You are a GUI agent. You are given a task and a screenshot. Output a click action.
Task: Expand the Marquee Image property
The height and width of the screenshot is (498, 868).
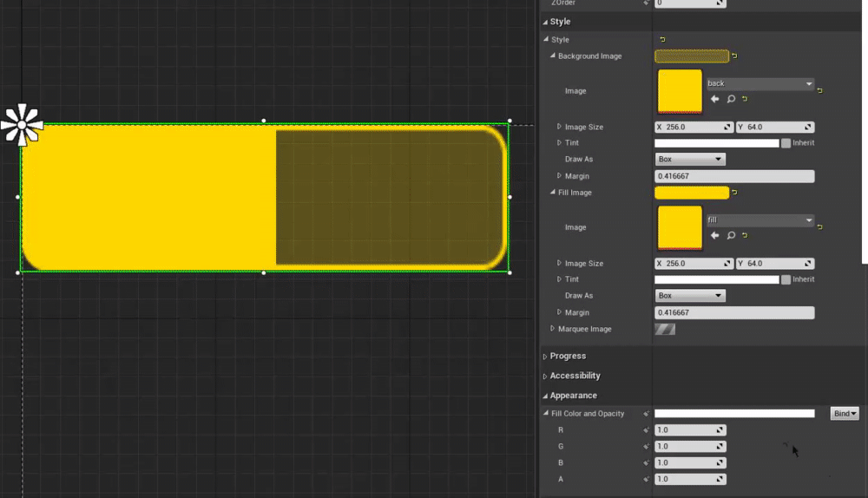[x=552, y=329]
